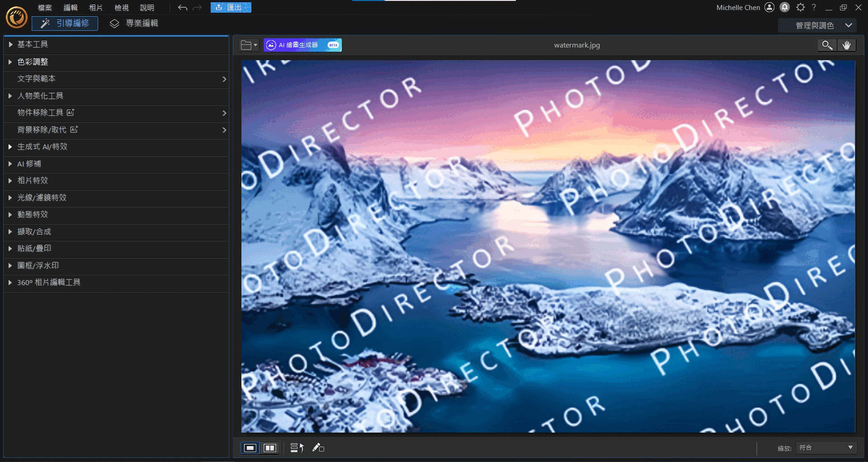Click the undo arrow icon

[x=182, y=8]
